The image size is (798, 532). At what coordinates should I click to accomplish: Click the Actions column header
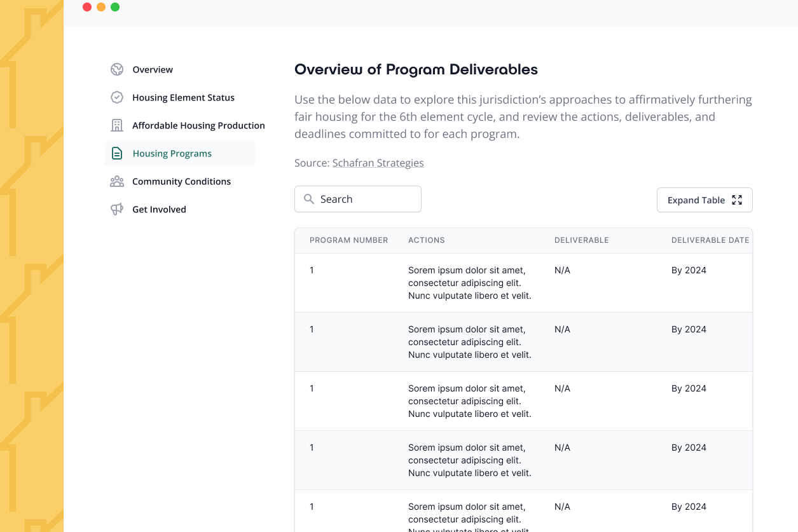coord(426,240)
